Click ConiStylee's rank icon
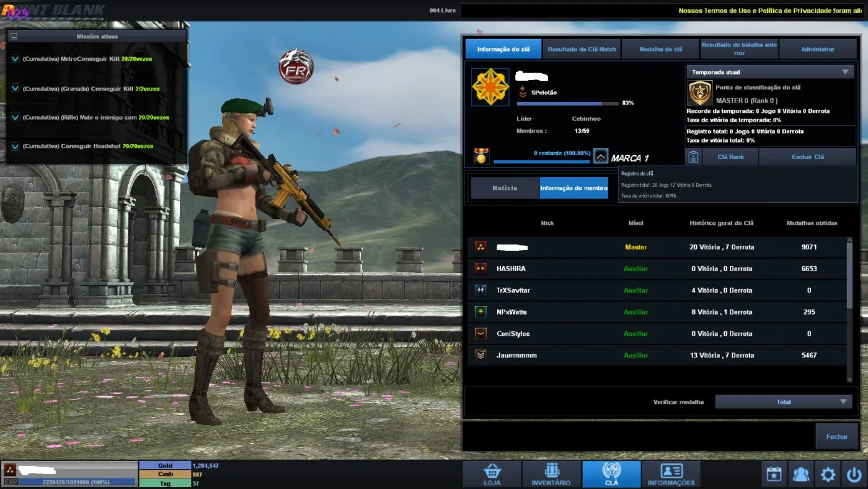The height and width of the screenshot is (489, 868). tap(480, 334)
